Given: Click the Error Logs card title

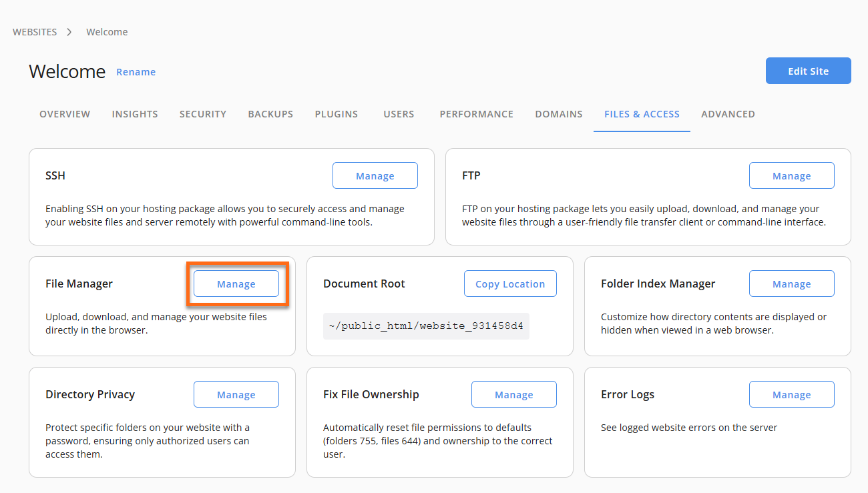Looking at the screenshot, I should tap(628, 394).
